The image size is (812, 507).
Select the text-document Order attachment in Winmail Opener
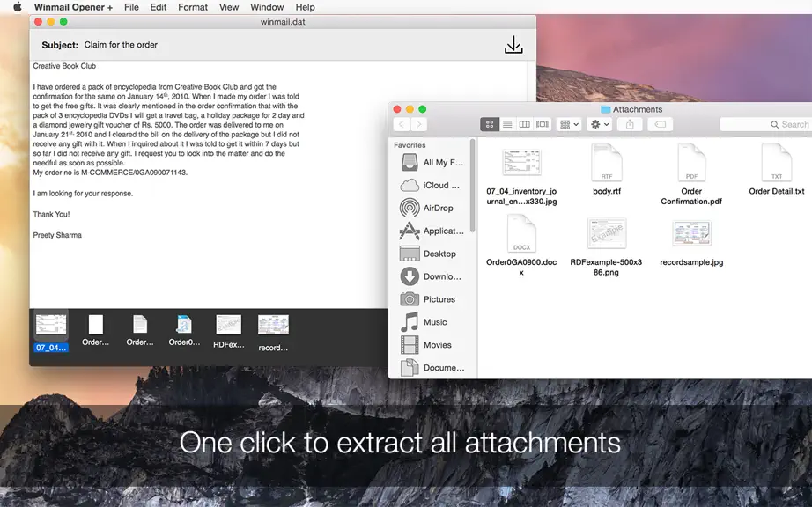tap(140, 325)
